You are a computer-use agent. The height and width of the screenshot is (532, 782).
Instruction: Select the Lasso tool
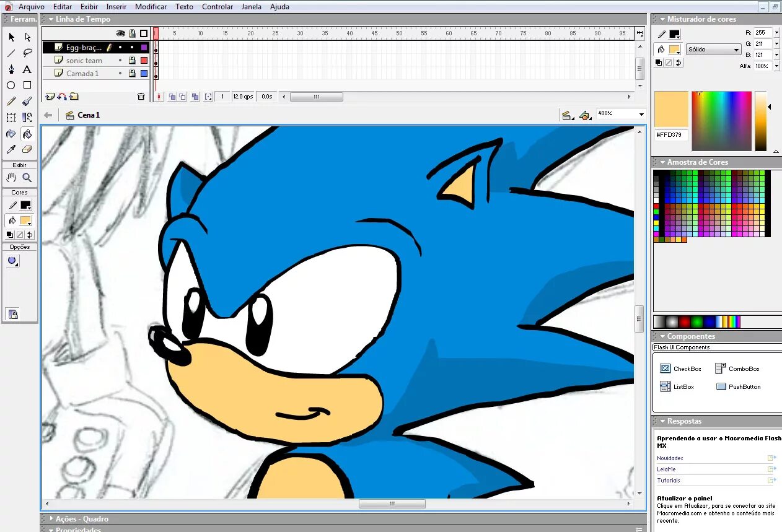pyautogui.click(x=27, y=53)
